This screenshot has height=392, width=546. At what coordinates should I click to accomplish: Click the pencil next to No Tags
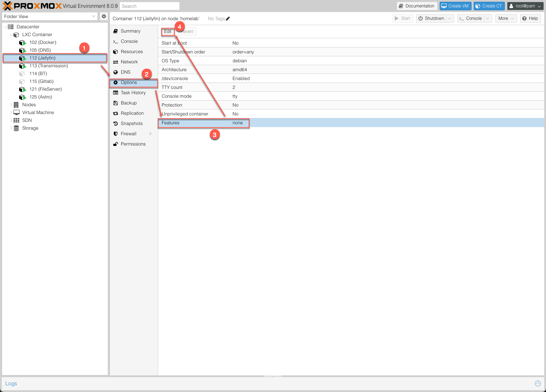[227, 18]
